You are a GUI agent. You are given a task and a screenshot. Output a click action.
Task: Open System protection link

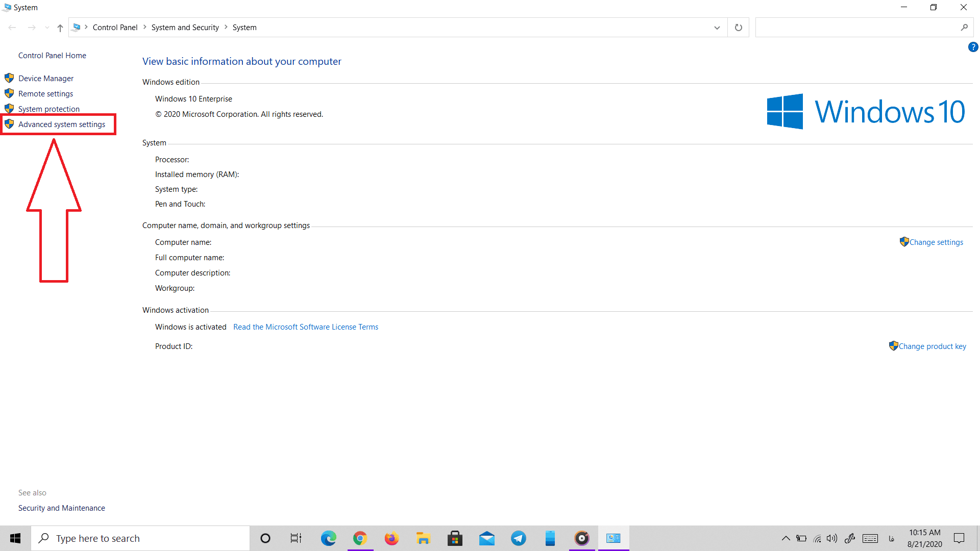click(x=49, y=109)
